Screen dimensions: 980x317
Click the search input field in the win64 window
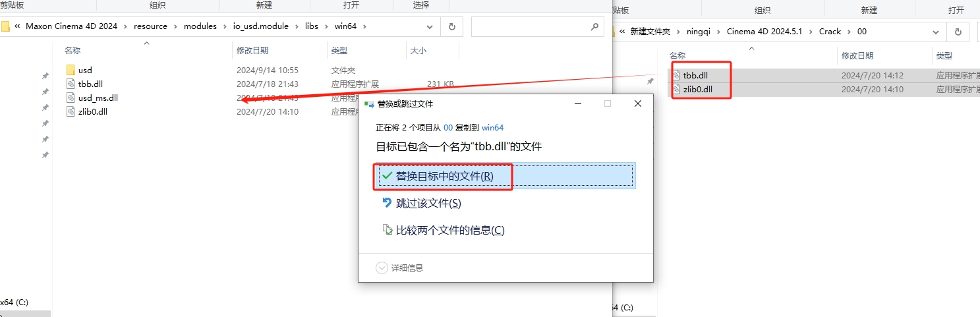pyautogui.click(x=527, y=27)
